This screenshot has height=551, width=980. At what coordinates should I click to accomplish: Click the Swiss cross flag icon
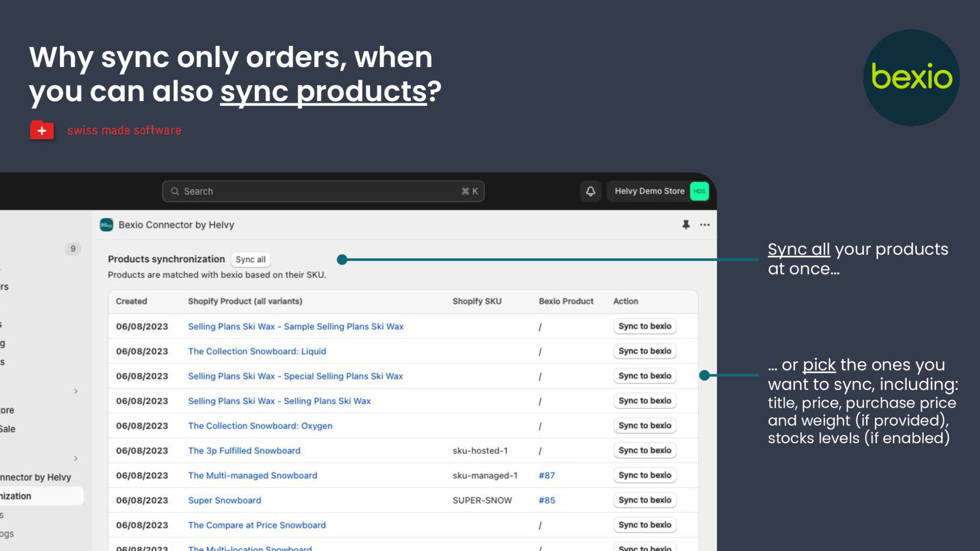tap(42, 130)
